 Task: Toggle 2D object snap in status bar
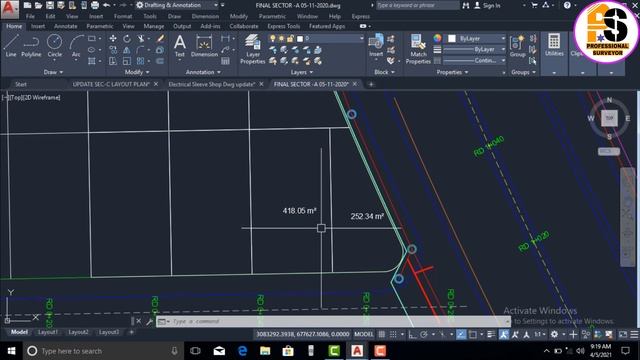pos(473,334)
